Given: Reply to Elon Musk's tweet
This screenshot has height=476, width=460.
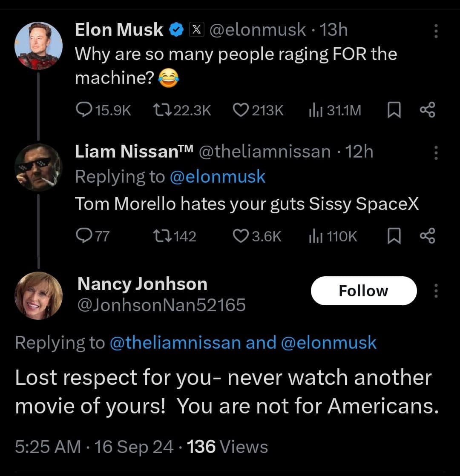Looking at the screenshot, I should tap(82, 110).
